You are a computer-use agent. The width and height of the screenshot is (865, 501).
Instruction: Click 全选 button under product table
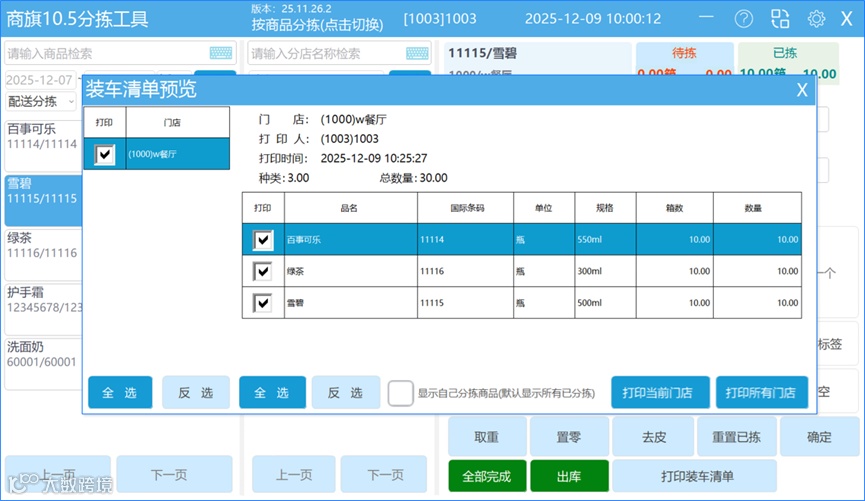point(272,392)
